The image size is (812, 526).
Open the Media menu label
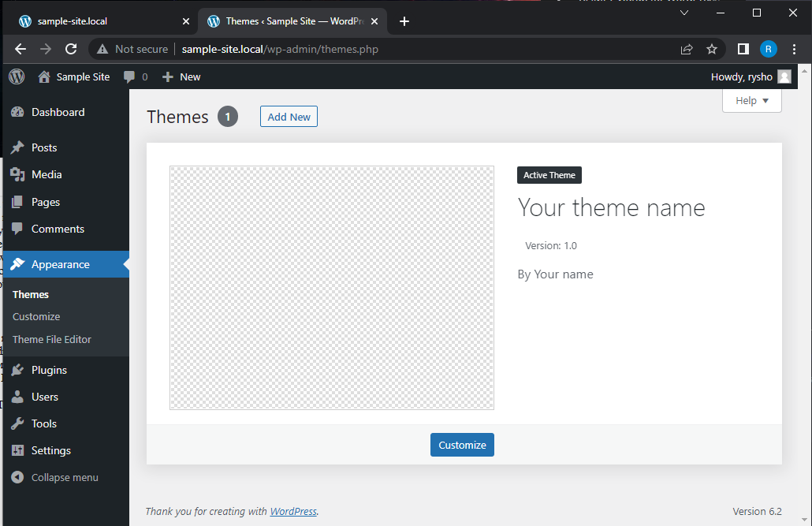tap(47, 174)
